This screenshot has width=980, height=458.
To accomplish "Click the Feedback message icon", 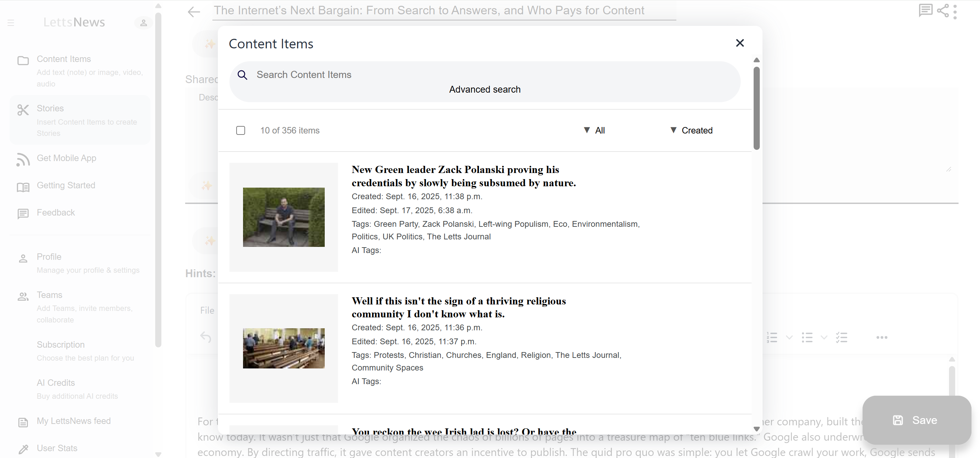I will 23,214.
